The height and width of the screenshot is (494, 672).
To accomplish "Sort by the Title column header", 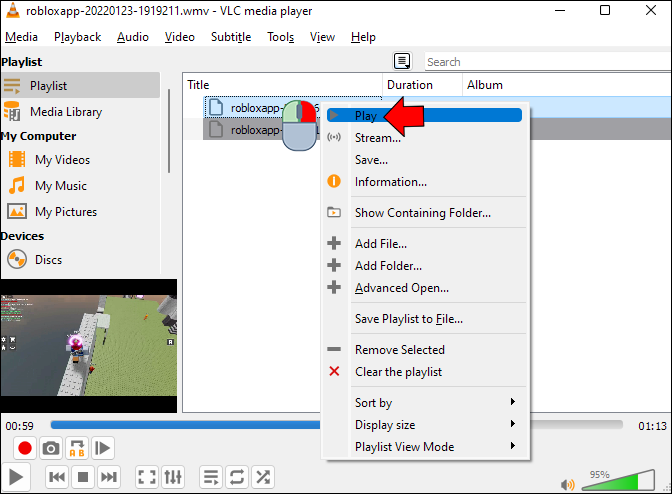I will [x=283, y=85].
